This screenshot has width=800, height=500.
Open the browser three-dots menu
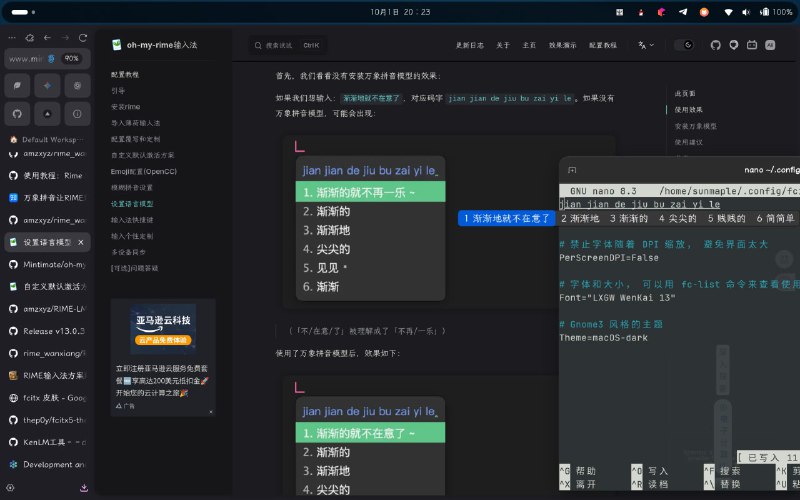click(12, 37)
